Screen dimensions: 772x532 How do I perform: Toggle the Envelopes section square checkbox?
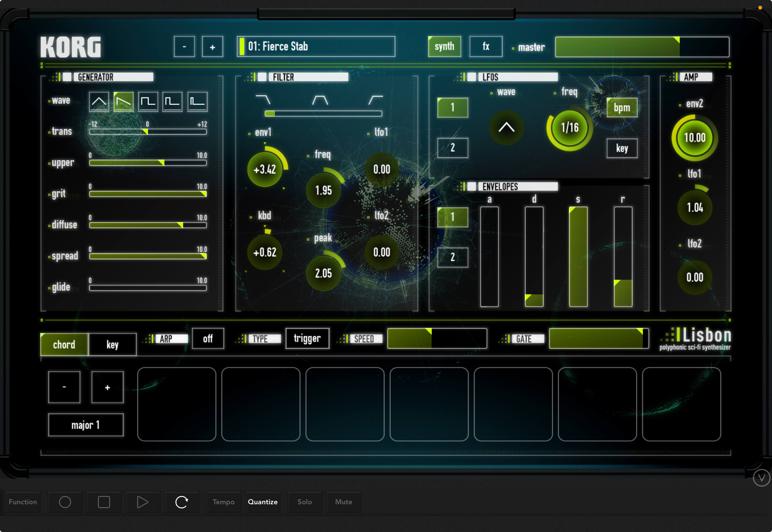click(472, 186)
